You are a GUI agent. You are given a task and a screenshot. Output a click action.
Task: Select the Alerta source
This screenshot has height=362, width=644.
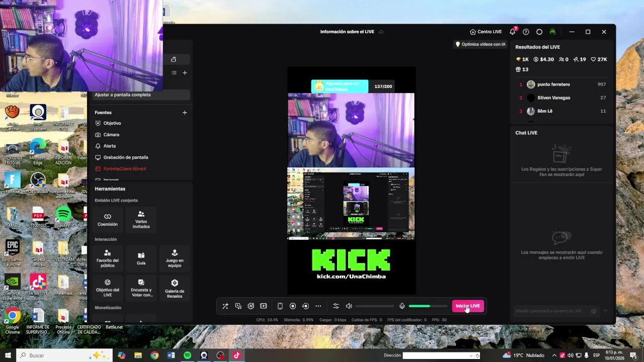click(110, 146)
